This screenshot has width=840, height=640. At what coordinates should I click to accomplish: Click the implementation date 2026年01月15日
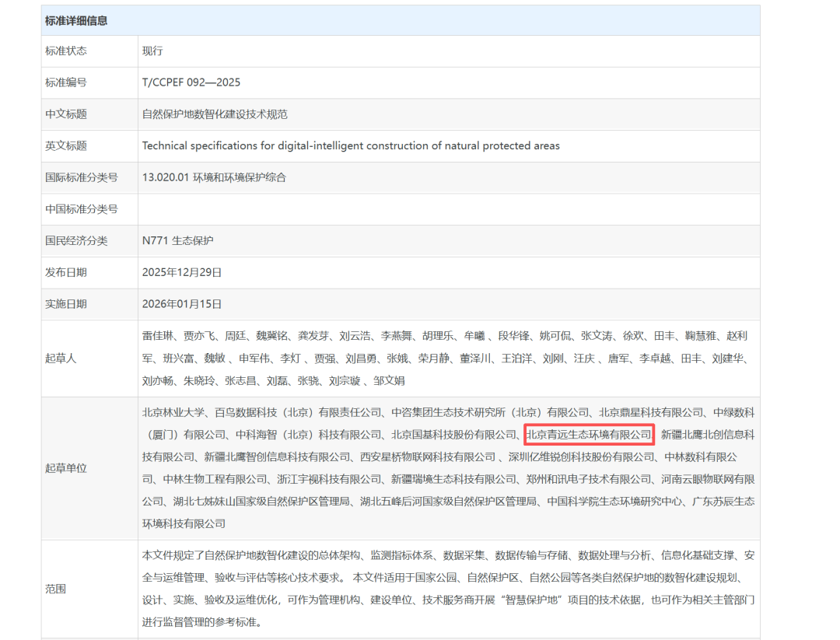180,304
